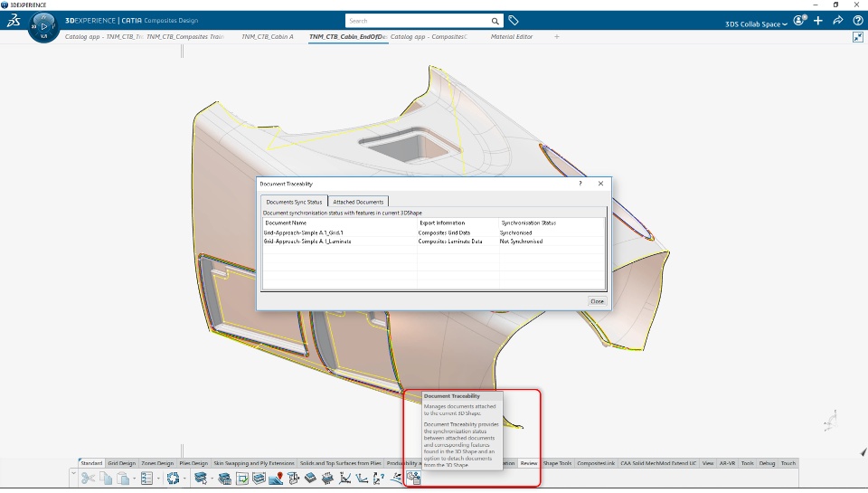Open Solids and Top Surfaces from Plies tab
Viewport: 868px width, 493px height.
(341, 463)
